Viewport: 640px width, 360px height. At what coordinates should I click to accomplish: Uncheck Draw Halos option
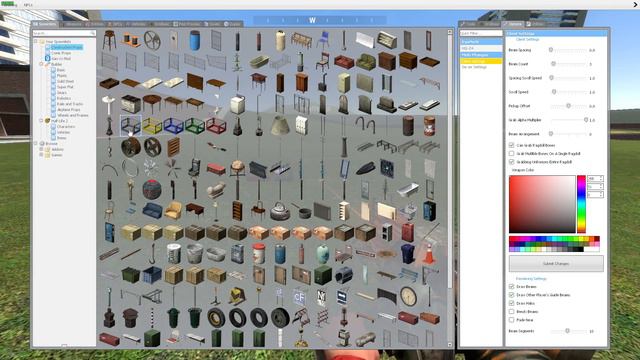[511, 303]
